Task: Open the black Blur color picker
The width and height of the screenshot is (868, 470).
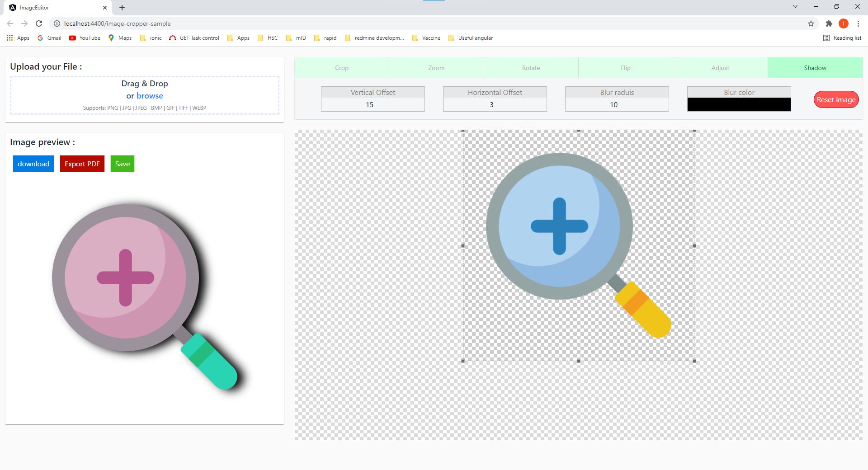Action: point(739,104)
